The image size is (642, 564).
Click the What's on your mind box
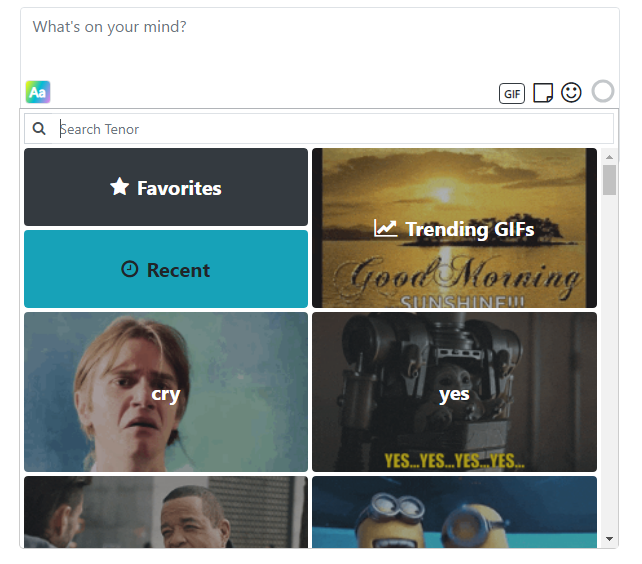click(319, 41)
